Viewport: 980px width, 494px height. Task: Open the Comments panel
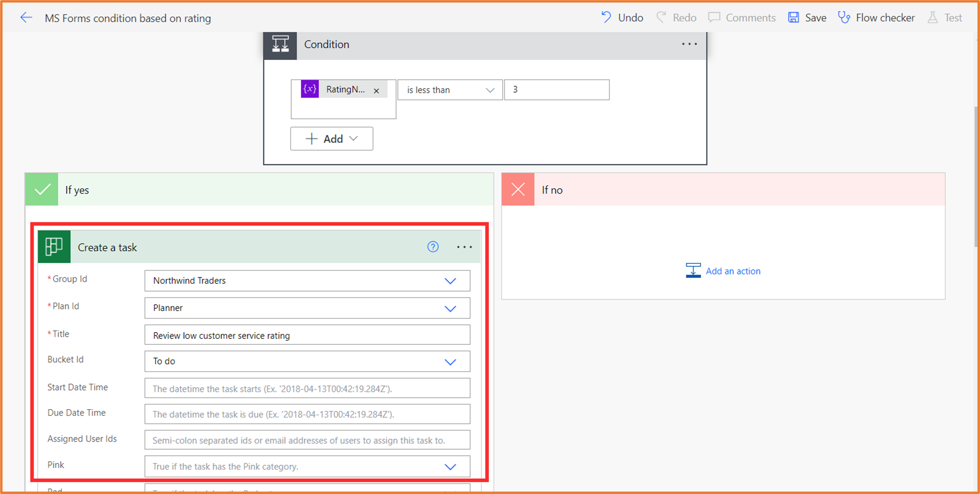point(714,17)
